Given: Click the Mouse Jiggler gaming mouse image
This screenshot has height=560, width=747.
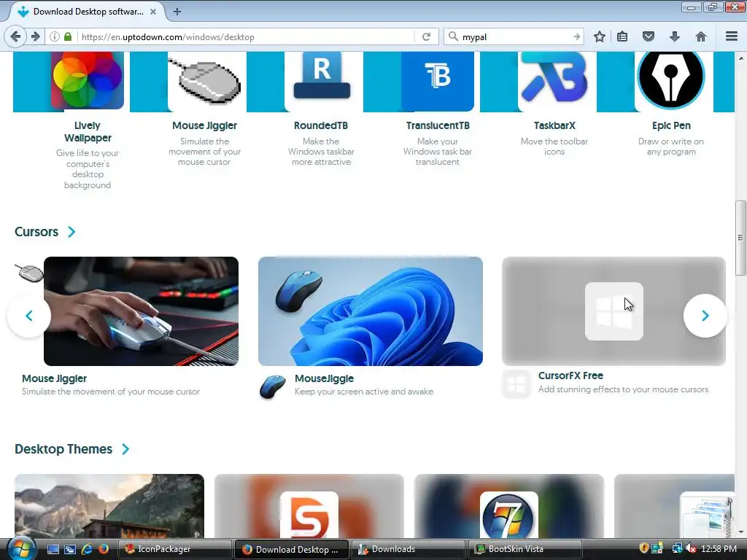Looking at the screenshot, I should 141,311.
